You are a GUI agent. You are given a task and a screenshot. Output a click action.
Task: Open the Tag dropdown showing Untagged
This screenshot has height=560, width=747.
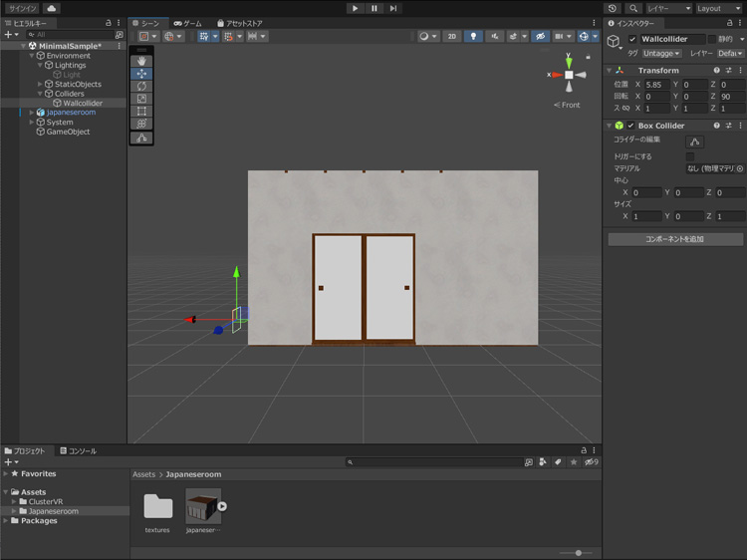661,53
